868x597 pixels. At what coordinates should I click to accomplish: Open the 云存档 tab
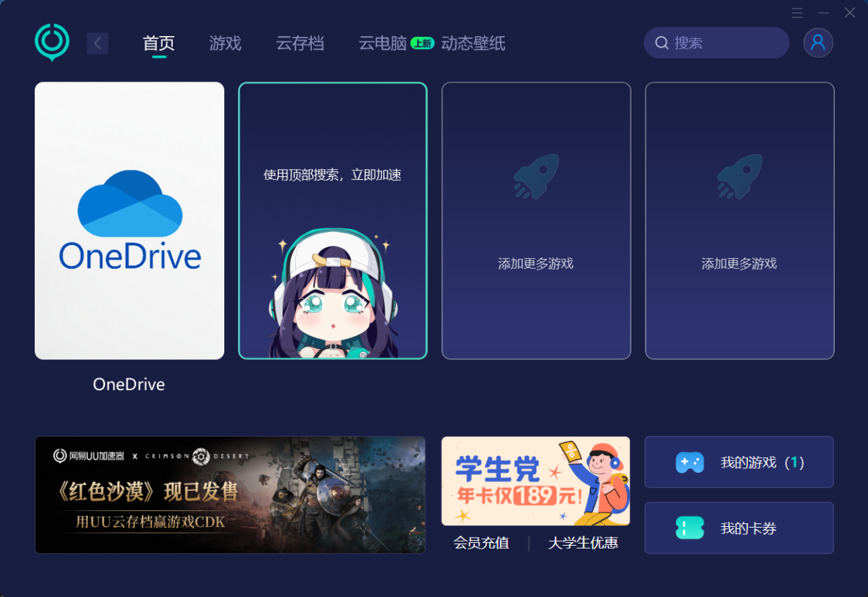coord(300,43)
